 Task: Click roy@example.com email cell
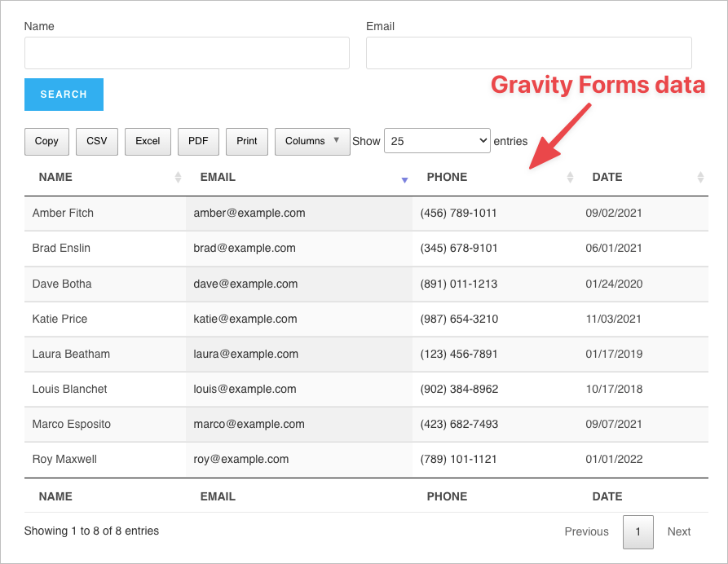[299, 460]
